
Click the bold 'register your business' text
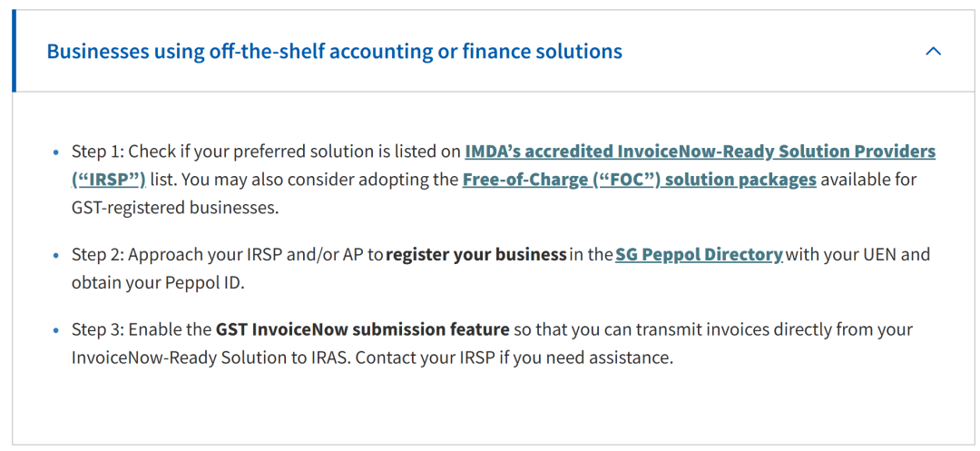click(x=476, y=255)
